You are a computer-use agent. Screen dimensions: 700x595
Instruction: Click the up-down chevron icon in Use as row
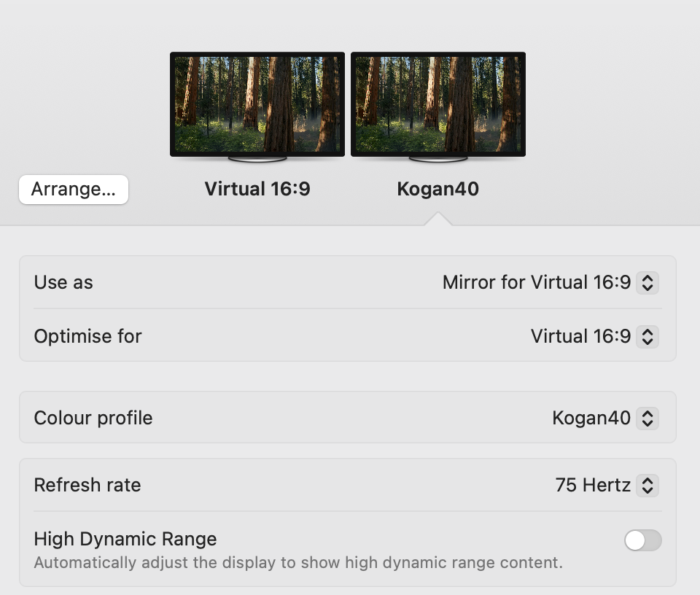pyautogui.click(x=647, y=283)
